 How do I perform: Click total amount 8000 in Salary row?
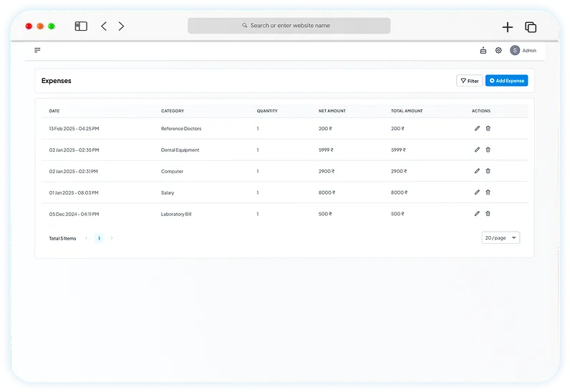click(x=399, y=193)
